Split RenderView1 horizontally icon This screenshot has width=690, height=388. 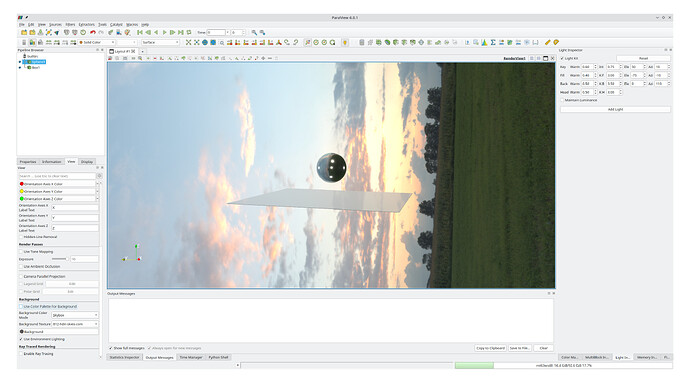[532, 58]
